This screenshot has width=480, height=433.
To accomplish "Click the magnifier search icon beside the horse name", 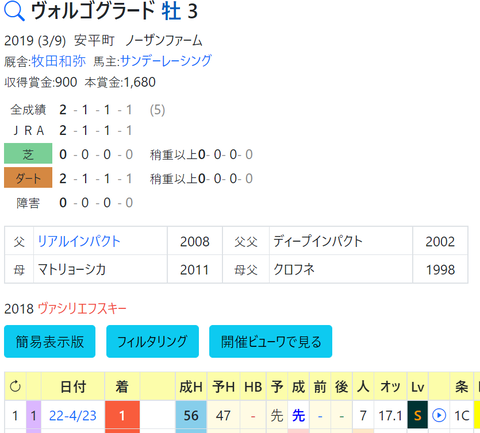I will (14, 12).
